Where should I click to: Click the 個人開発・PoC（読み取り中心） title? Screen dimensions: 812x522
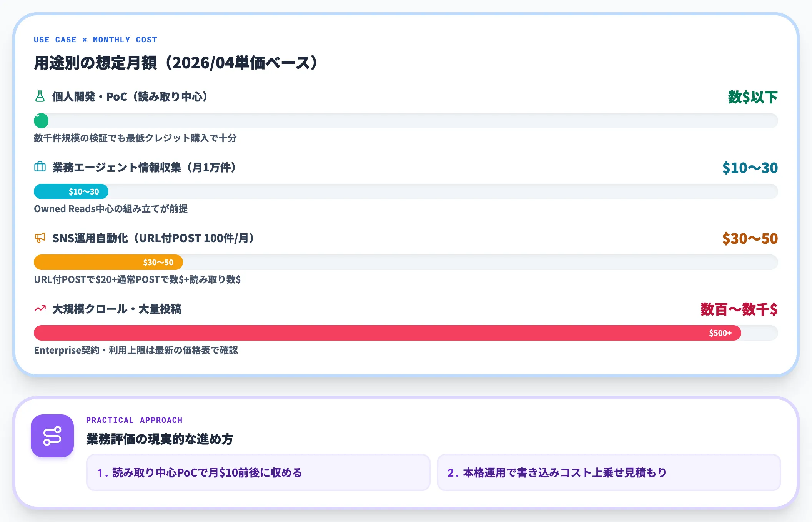click(130, 97)
